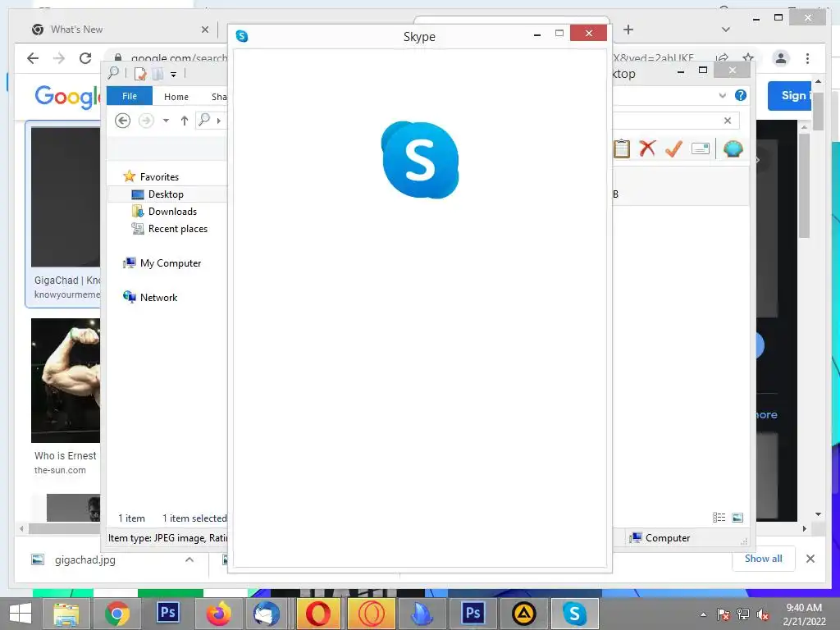Open the yellow triangle app on the taskbar
The height and width of the screenshot is (630, 840).
[524, 614]
